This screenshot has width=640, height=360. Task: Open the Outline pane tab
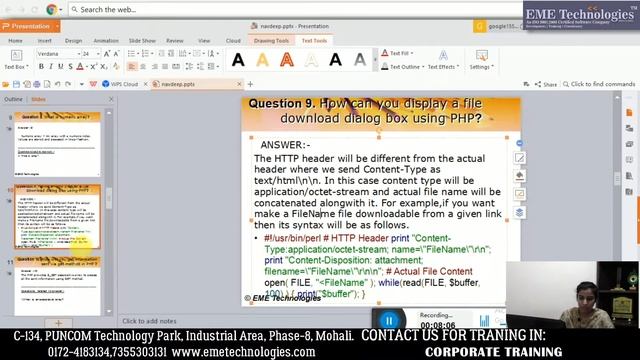tap(13, 99)
